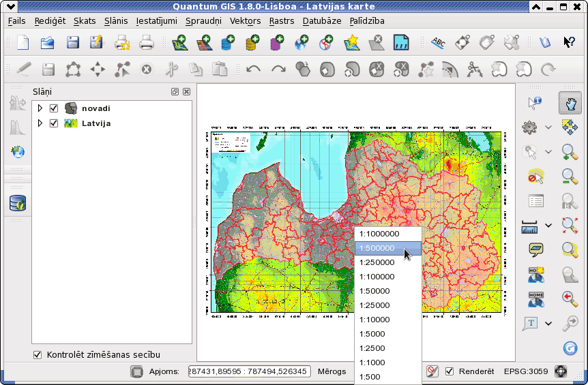Screen dimensions: 588x385
Task: Open project with folder icon
Action: [x=48, y=42]
